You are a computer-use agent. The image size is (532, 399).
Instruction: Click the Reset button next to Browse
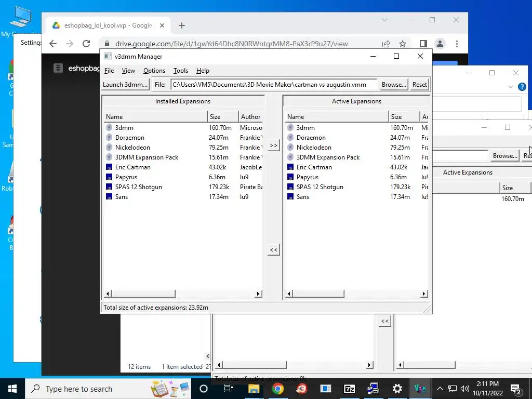[419, 85]
